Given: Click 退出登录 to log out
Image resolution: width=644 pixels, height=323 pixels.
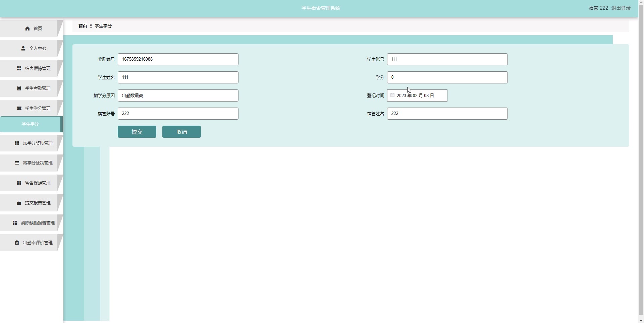Looking at the screenshot, I should [621, 8].
